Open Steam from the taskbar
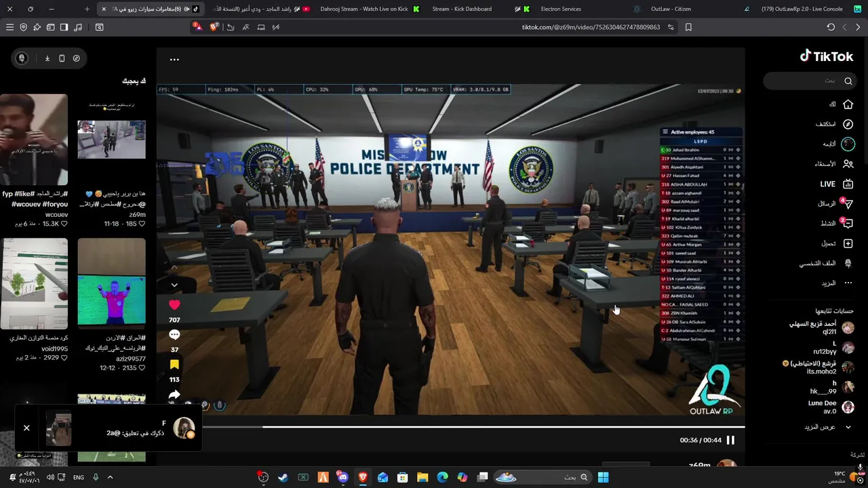Viewport: 868px width, 488px height. tap(283, 477)
